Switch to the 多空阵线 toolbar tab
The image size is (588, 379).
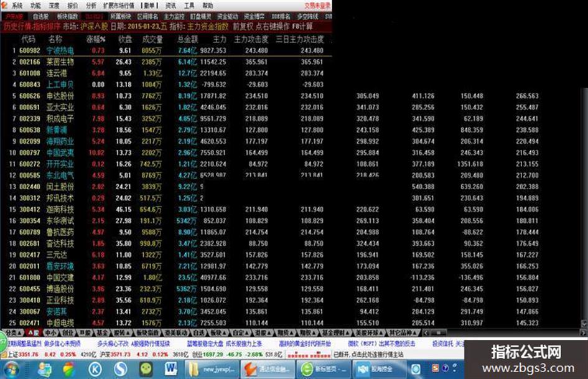pyautogui.click(x=307, y=17)
